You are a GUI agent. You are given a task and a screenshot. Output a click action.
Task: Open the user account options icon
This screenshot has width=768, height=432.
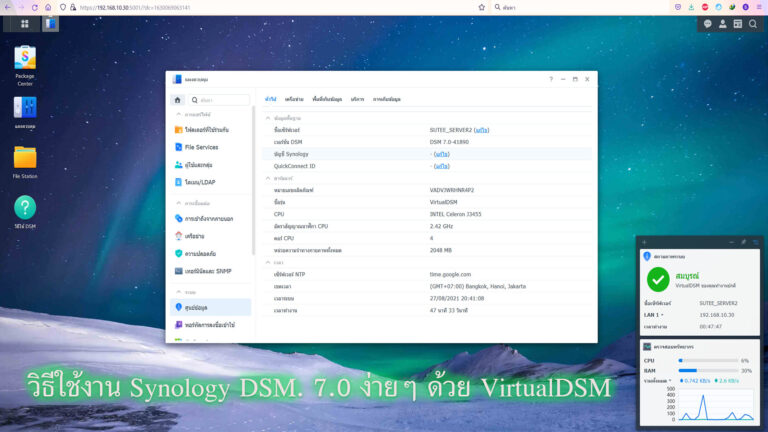tap(723, 23)
